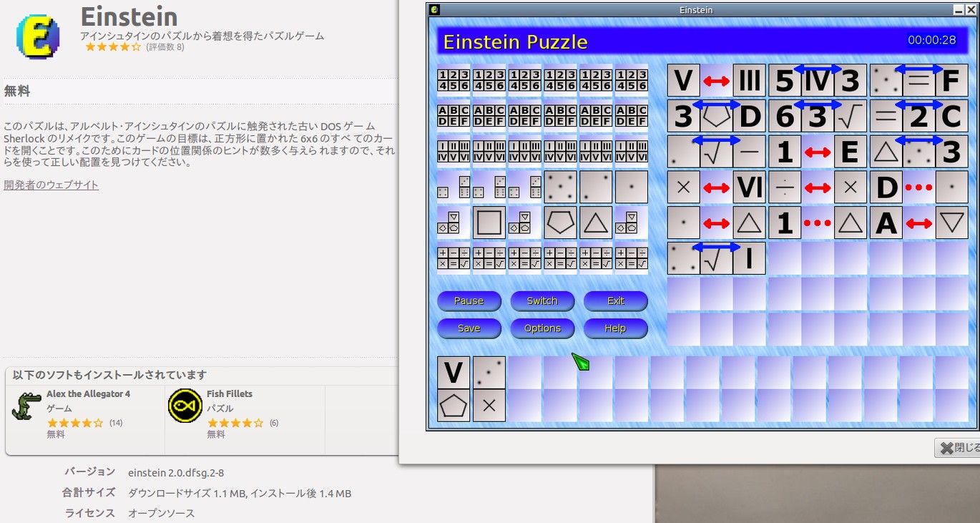Click the Alex the Allegator 4 star rating

point(75,423)
